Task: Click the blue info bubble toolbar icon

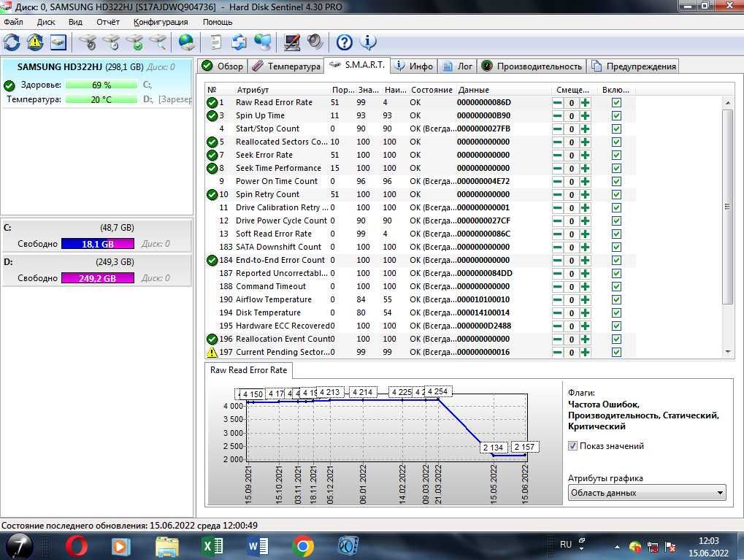Action: [368, 42]
